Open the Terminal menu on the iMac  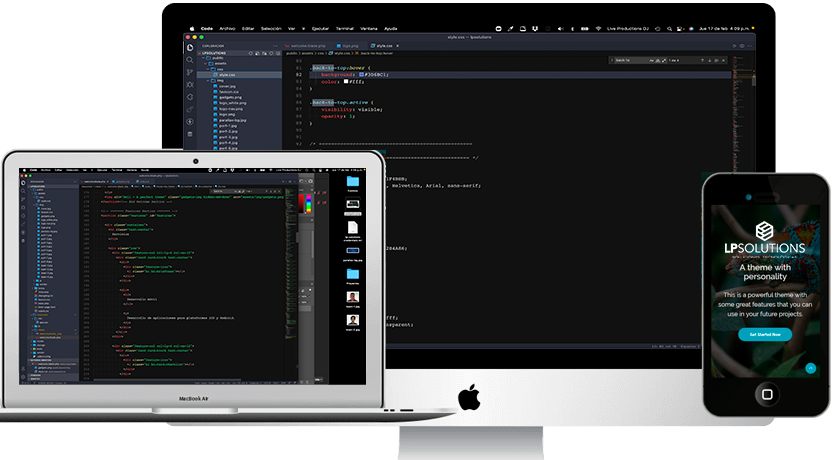coord(343,29)
